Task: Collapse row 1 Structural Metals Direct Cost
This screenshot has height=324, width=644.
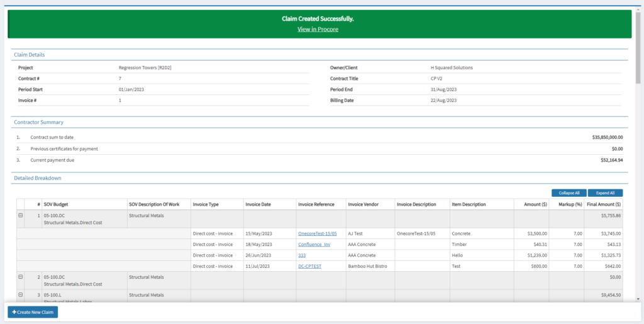Action: 20,215
